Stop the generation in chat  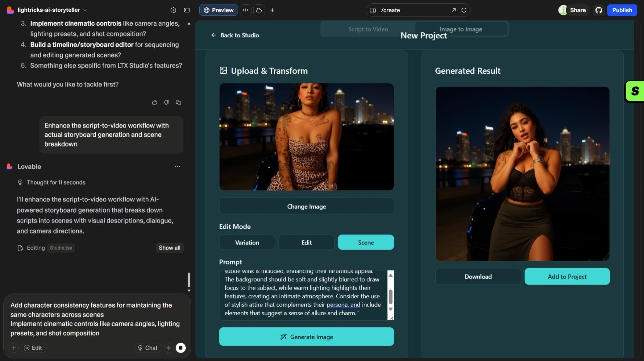click(181, 348)
